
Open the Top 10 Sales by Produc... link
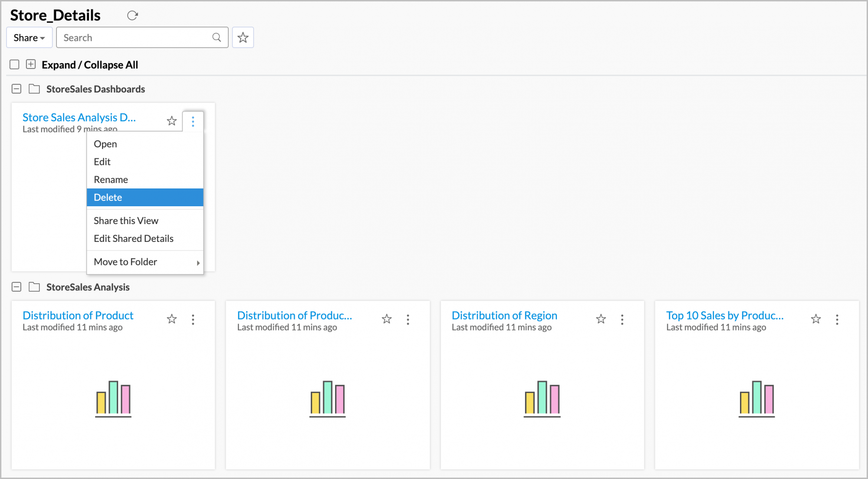(725, 315)
